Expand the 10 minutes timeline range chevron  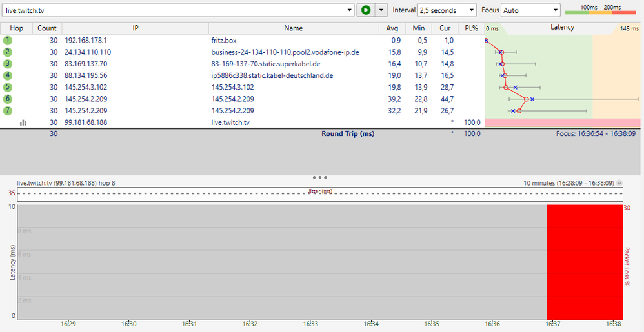coord(619,184)
